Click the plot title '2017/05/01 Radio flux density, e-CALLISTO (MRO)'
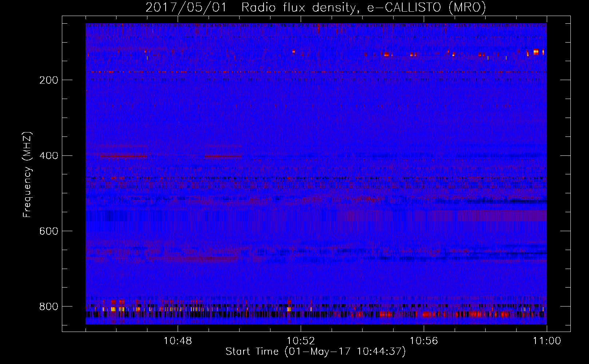 coord(316,7)
